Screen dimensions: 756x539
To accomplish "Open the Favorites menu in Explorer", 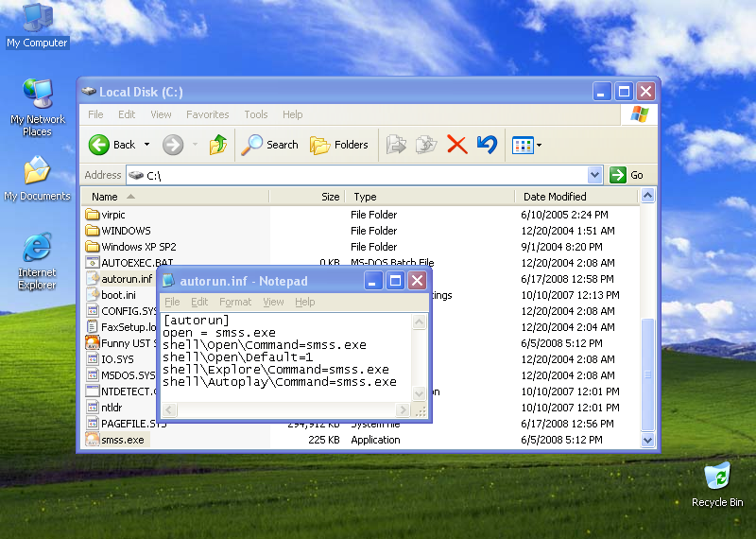I will (x=207, y=114).
